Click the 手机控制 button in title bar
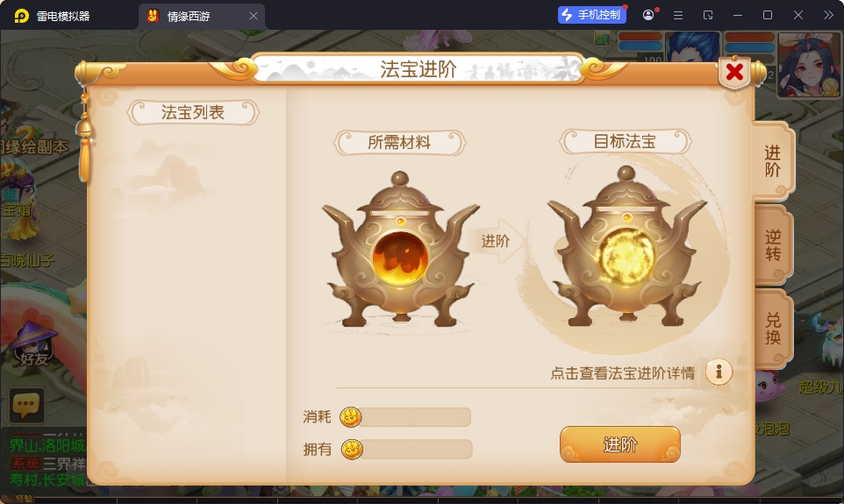The height and width of the screenshot is (504, 844). (592, 15)
